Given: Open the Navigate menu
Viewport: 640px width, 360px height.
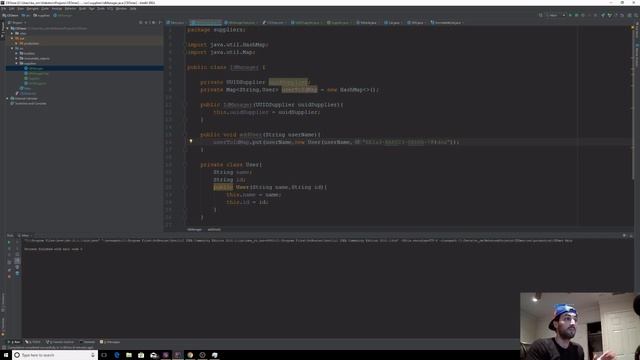Looking at the screenshot, I should 32,9.
